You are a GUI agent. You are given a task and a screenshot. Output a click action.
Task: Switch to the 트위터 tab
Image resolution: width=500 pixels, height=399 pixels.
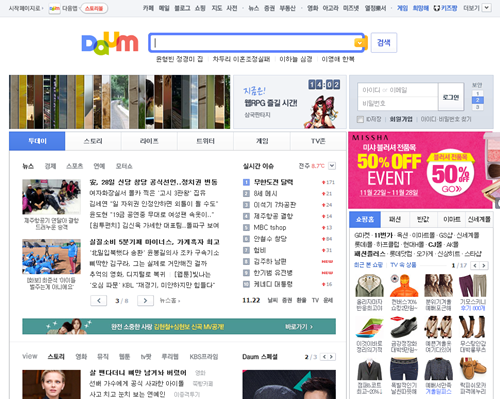point(205,141)
